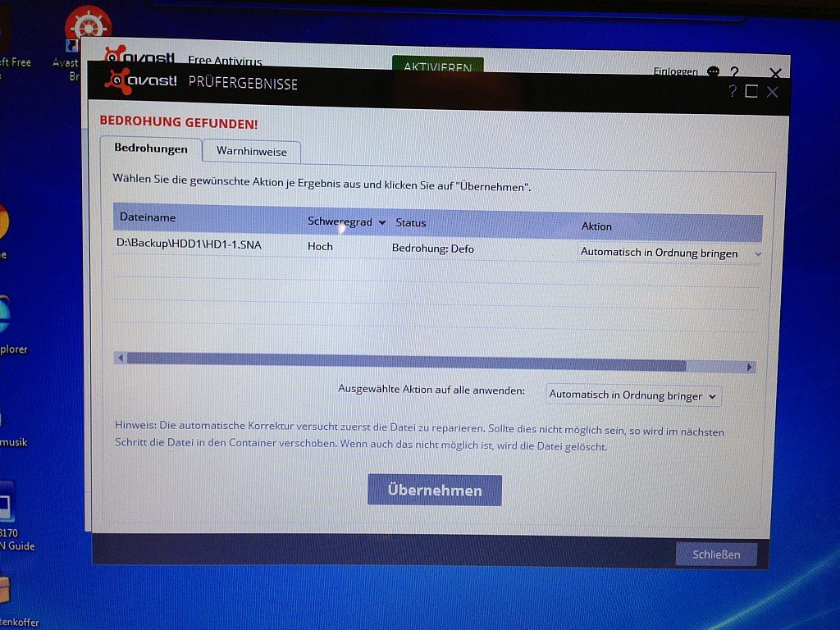Viewport: 840px width, 630px height.
Task: Open the Avast browser desktop shortcut
Action: [86, 33]
